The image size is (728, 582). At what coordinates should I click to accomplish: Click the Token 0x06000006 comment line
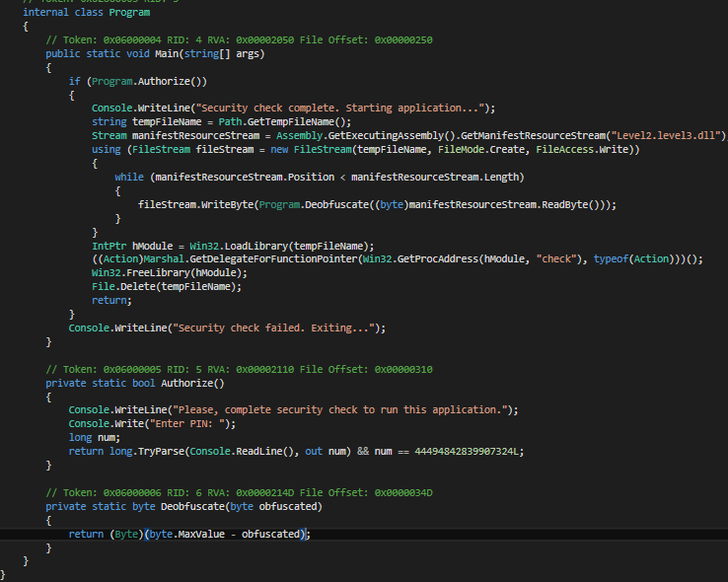tap(239, 493)
